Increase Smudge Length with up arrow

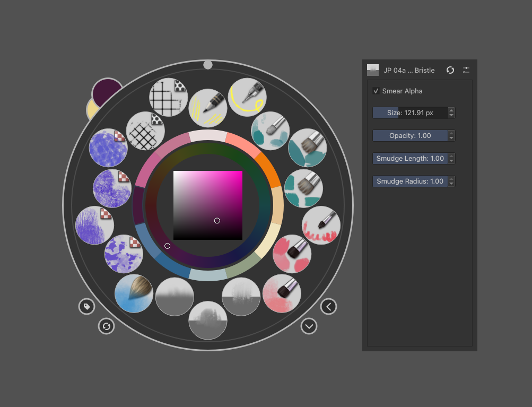[451, 155]
